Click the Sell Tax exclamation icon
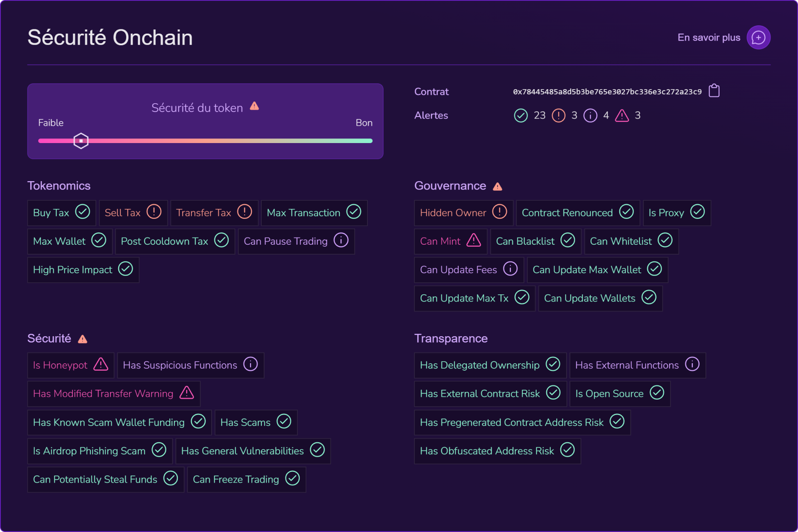This screenshot has width=798, height=532. tap(154, 212)
